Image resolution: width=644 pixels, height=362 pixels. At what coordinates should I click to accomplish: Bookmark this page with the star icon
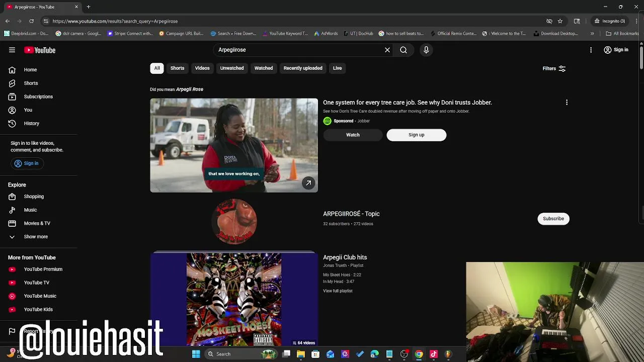560,21
